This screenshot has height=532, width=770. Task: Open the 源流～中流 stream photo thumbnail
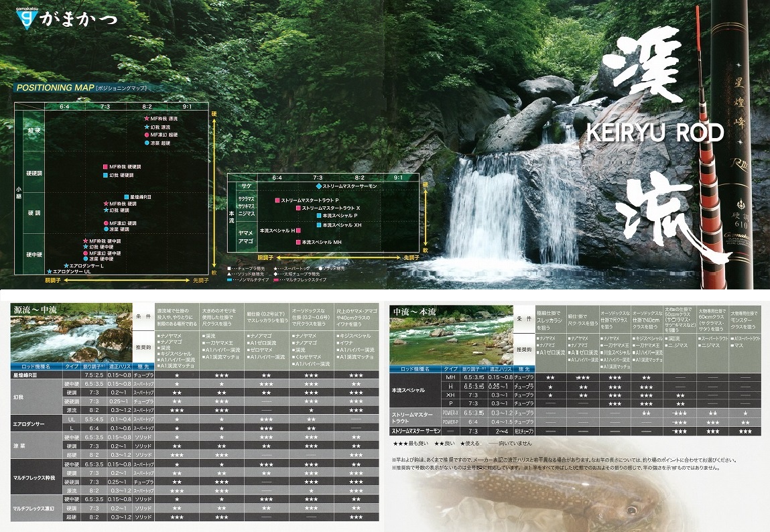click(x=71, y=333)
